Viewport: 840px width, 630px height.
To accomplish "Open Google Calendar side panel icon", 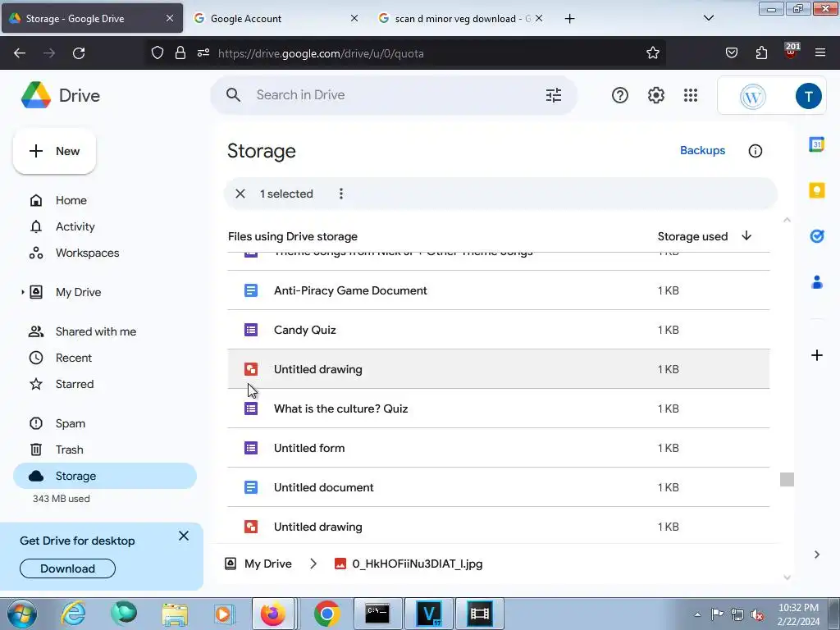I will 816,144.
